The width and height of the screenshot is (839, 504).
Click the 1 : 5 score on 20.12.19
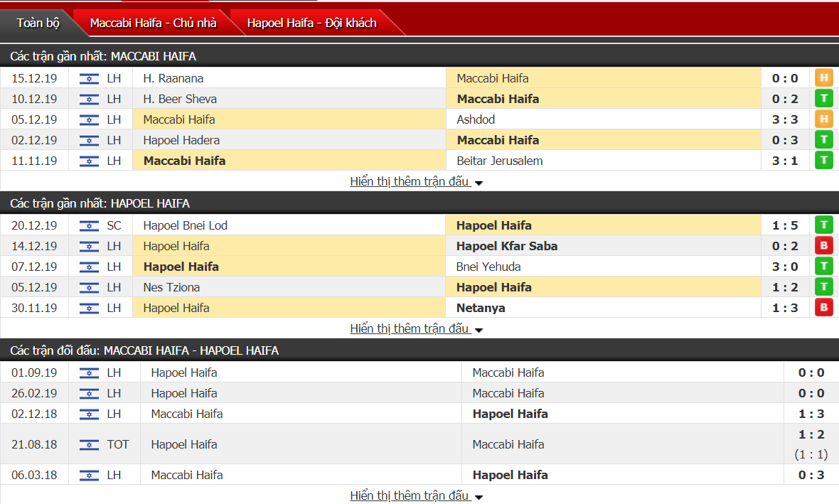(x=785, y=226)
